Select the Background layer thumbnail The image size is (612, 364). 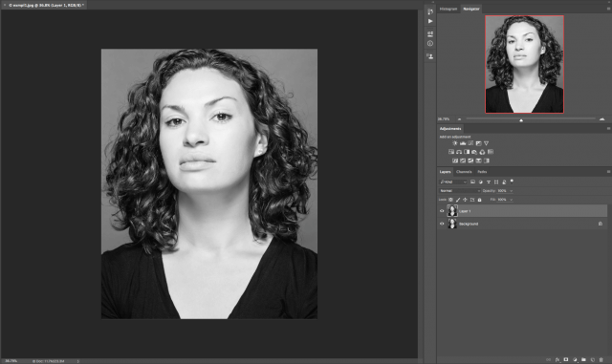tap(452, 224)
